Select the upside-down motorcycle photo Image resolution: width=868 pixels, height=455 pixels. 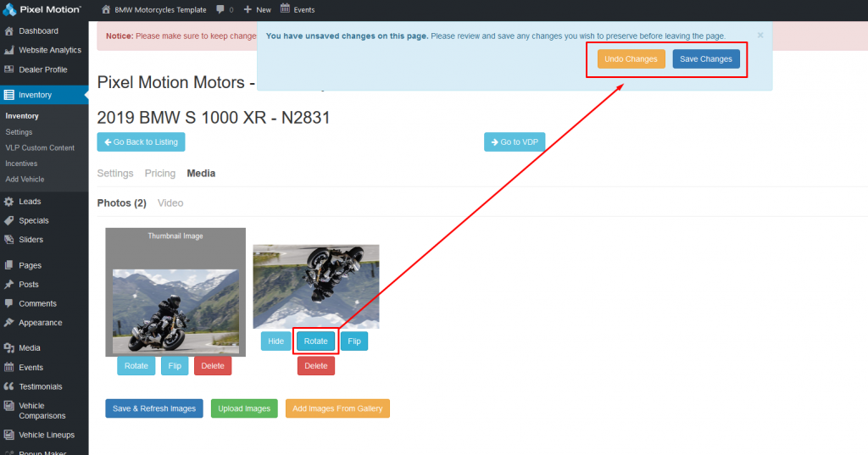(x=316, y=286)
